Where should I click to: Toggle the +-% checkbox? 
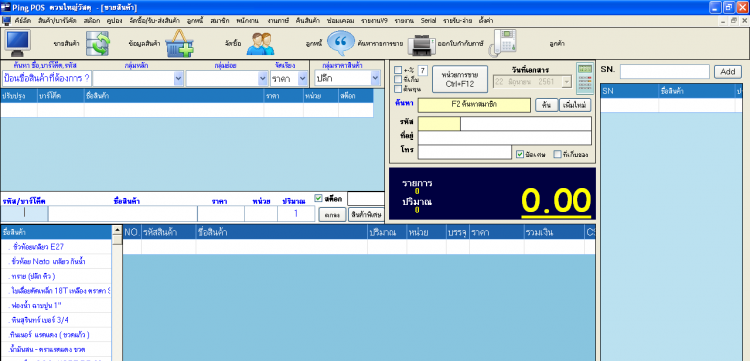398,70
